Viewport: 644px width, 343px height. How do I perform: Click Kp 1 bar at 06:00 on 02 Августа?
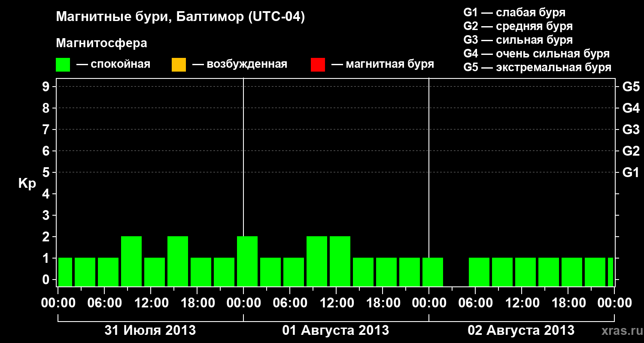pos(479,272)
